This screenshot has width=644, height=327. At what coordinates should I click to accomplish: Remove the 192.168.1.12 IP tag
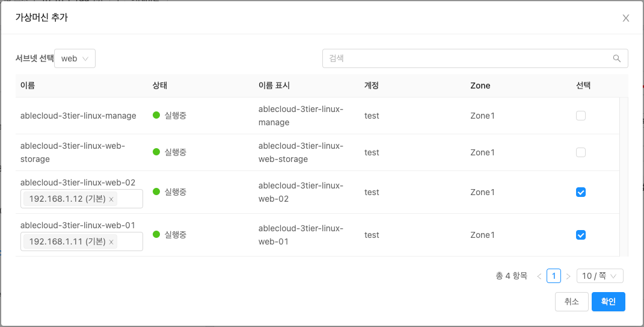(111, 199)
